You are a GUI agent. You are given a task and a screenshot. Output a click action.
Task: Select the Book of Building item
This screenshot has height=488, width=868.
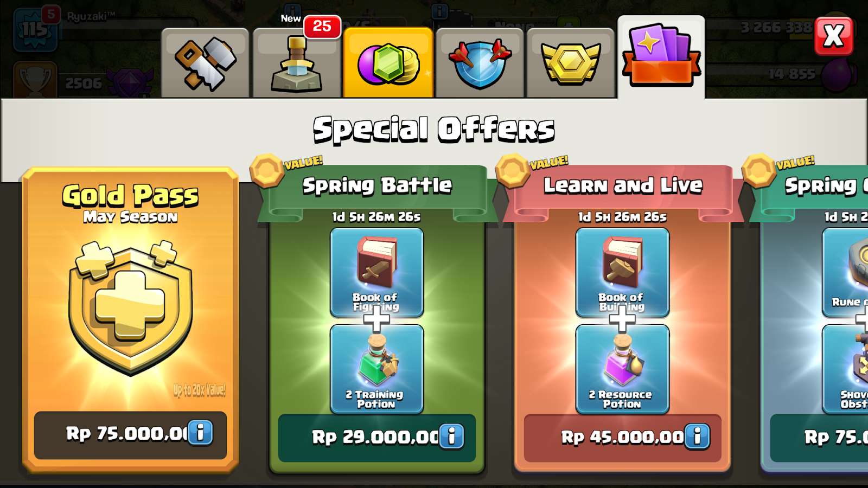pyautogui.click(x=622, y=272)
